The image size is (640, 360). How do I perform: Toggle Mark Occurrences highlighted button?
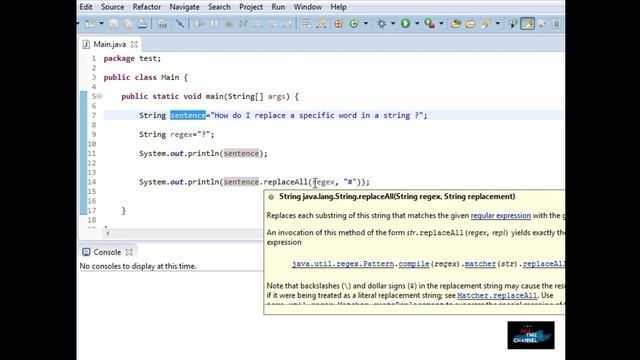(x=527, y=24)
